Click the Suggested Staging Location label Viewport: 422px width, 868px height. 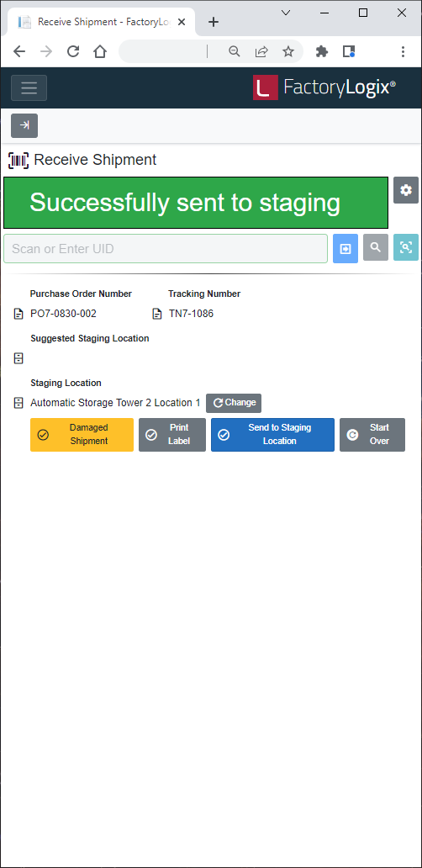coord(90,338)
